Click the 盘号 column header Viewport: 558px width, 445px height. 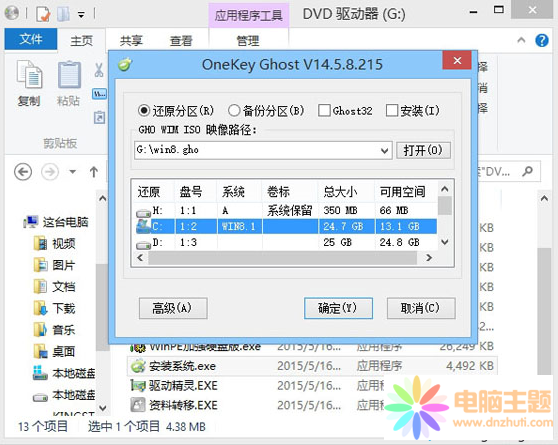click(x=195, y=192)
